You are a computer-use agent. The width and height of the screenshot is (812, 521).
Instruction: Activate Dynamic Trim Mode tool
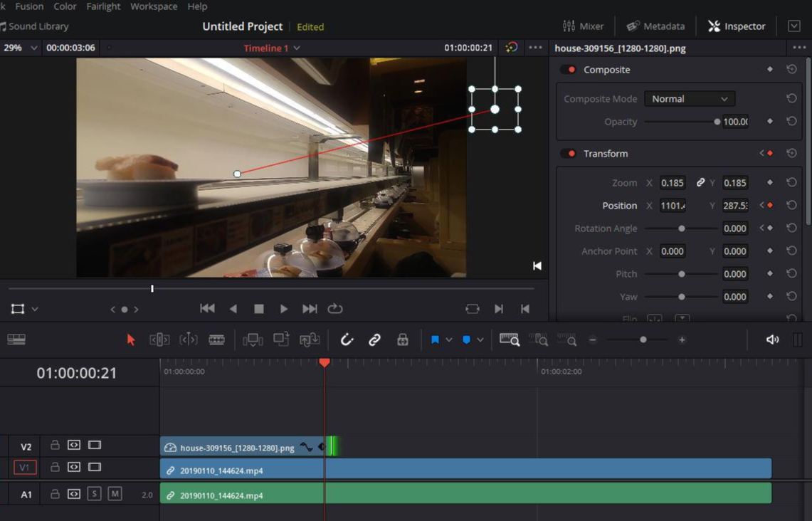click(x=189, y=340)
